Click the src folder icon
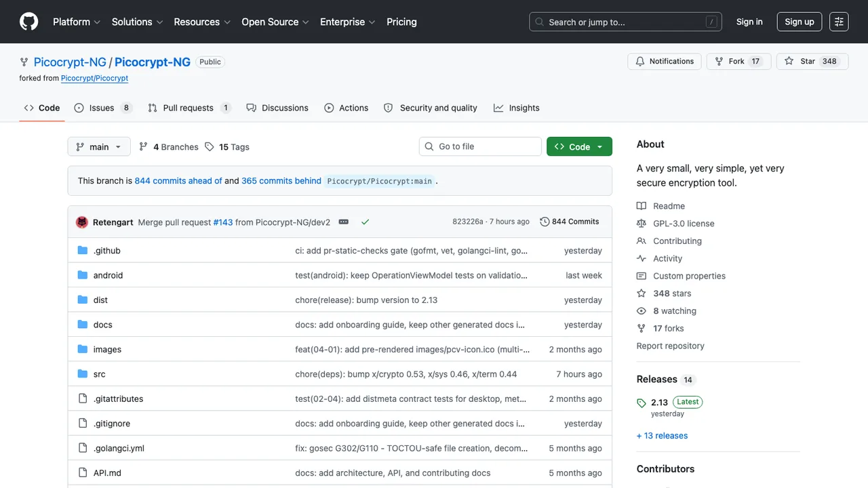 [x=83, y=374]
